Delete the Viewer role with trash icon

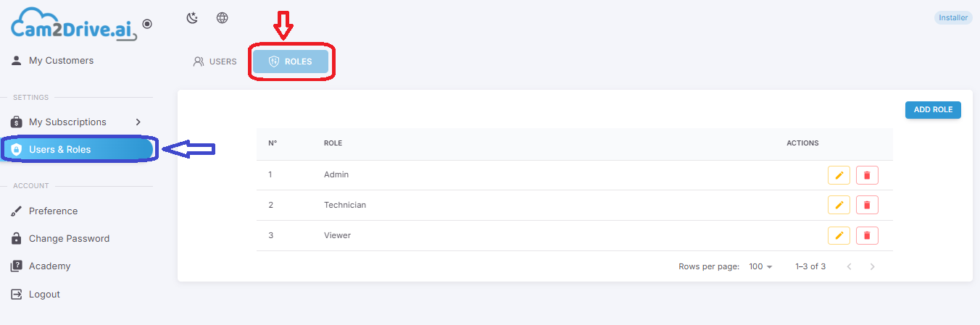click(867, 235)
